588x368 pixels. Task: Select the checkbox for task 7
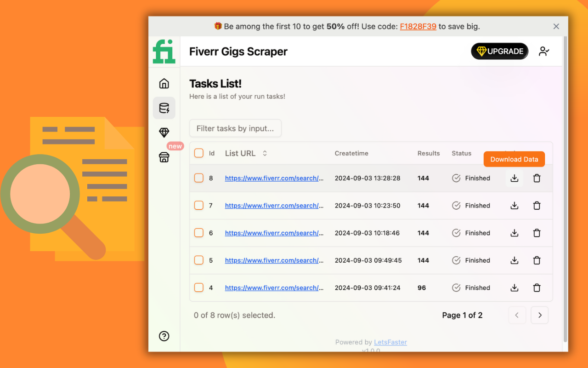click(x=198, y=206)
